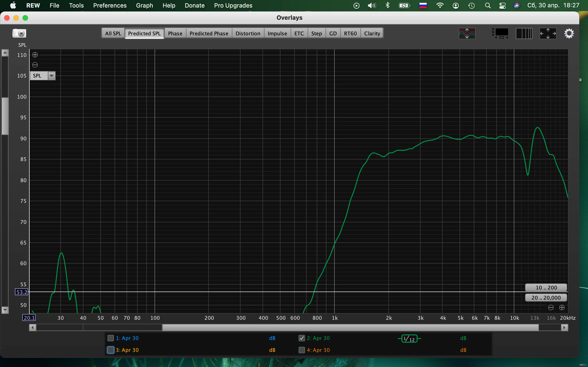588x367 pixels.
Task: Enable the 4: Apr 30 trace checkbox
Action: (x=302, y=350)
